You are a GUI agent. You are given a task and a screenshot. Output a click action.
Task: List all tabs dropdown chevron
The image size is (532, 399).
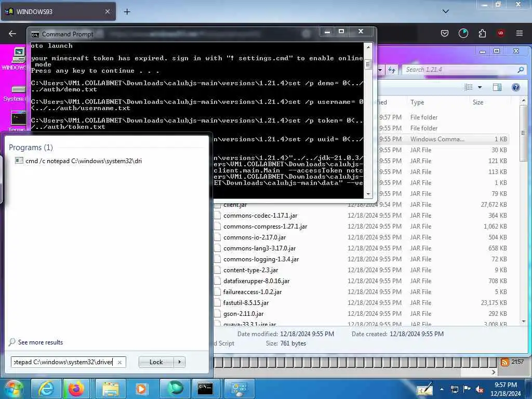445,11
